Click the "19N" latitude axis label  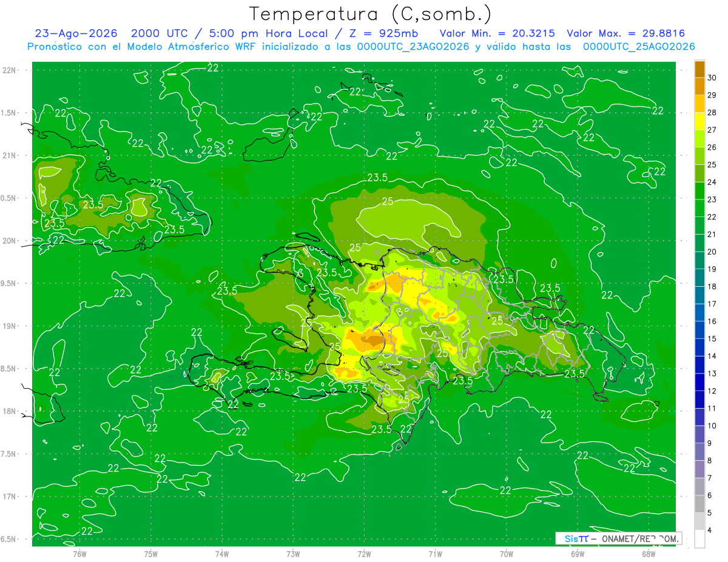(x=9, y=326)
